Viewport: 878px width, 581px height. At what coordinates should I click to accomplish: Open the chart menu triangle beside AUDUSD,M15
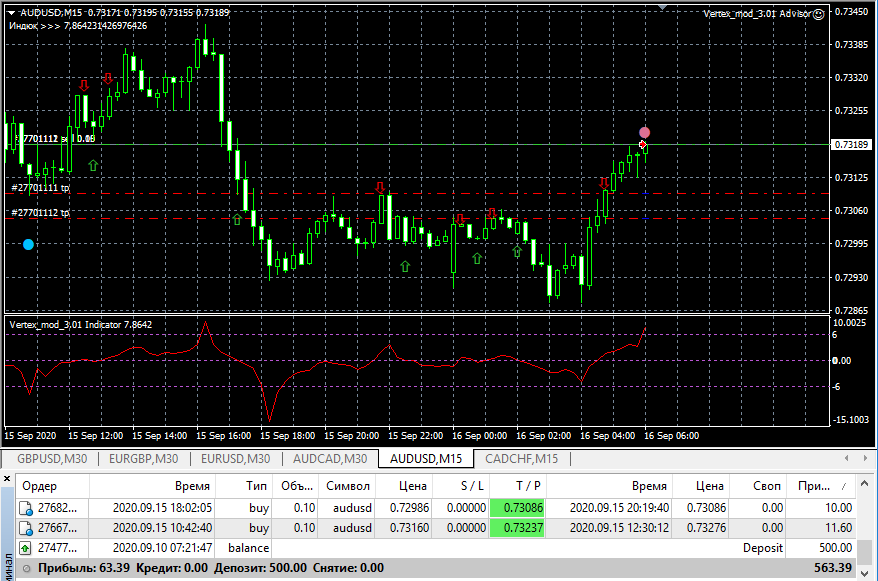pos(10,13)
